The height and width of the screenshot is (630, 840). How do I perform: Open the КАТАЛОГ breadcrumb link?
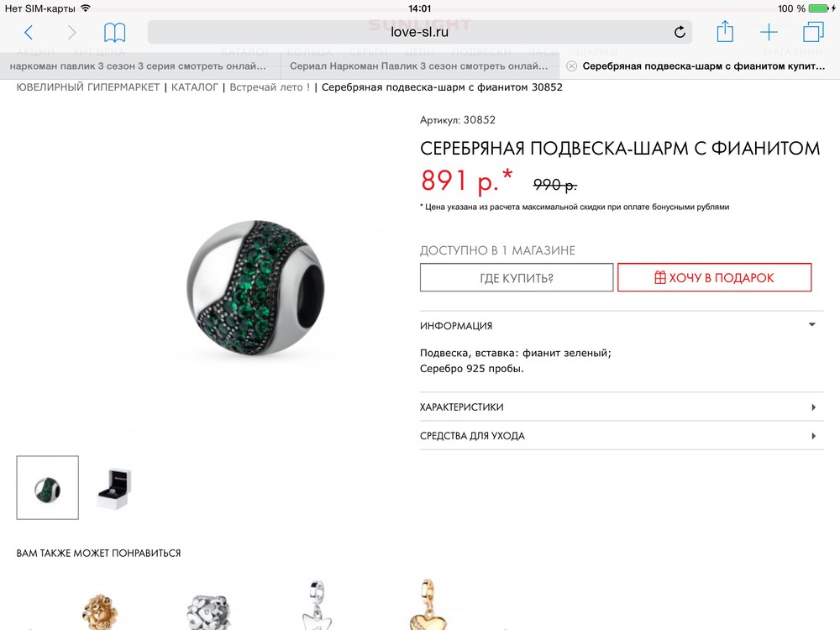(195, 87)
